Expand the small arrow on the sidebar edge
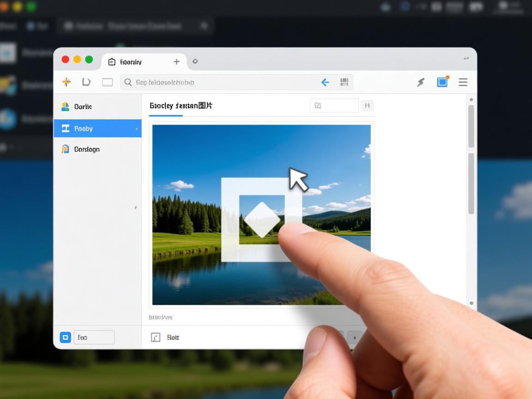532x399 pixels. [x=135, y=208]
